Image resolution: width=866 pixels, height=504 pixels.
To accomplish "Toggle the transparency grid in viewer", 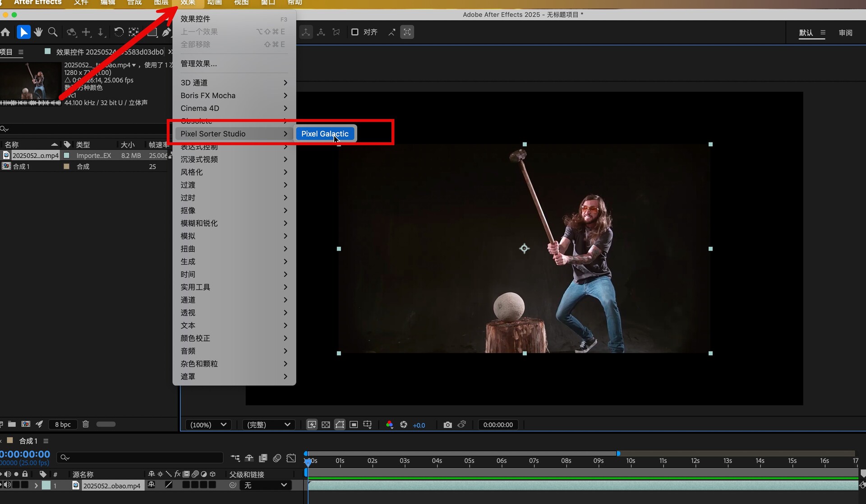I will [326, 425].
